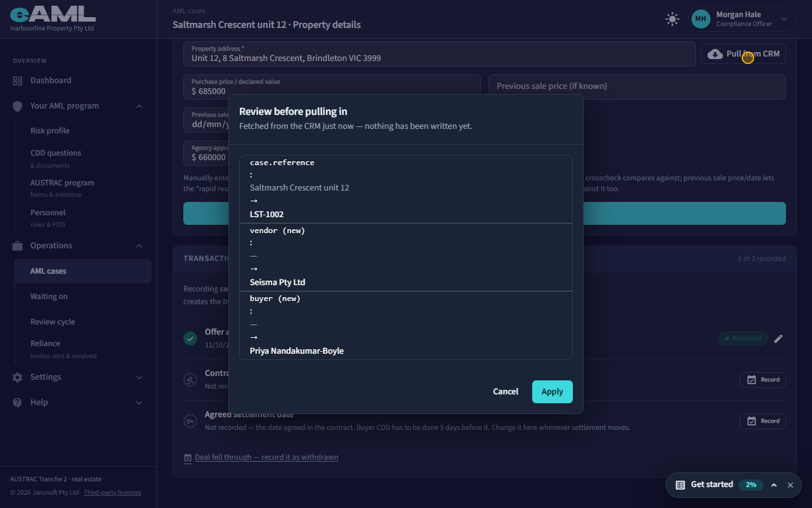Click the shield icon beside Your AML program
This screenshot has width=812, height=508.
point(17,106)
